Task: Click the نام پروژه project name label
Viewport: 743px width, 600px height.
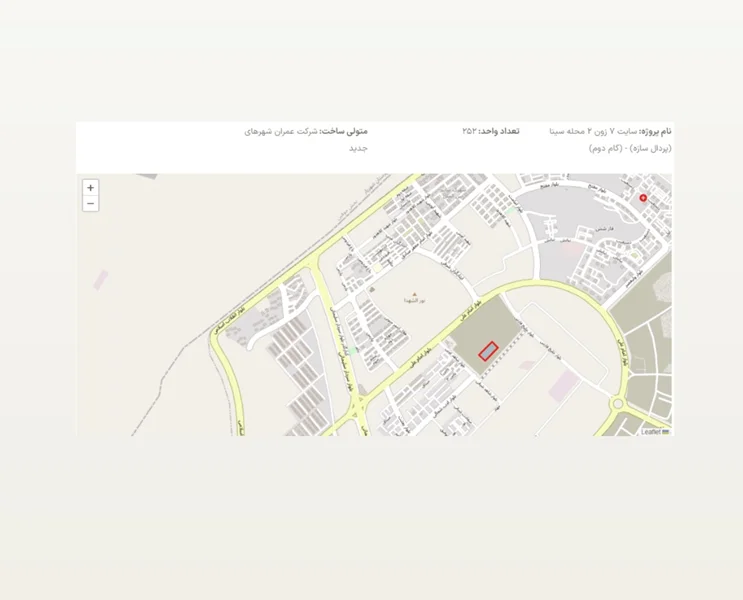Action: click(x=655, y=131)
